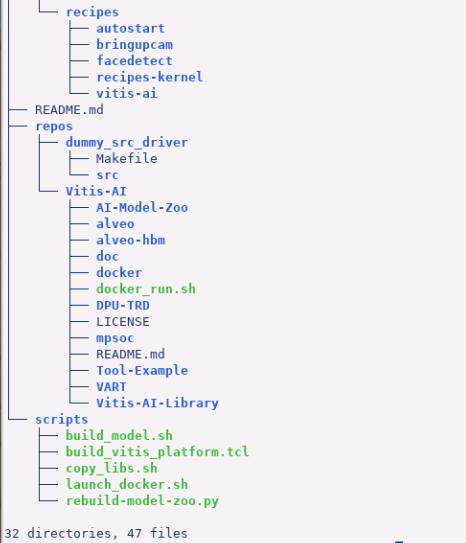The image size is (466, 543).
Task: Click the 'src' folder under dummy_src_driver
Action: [107, 175]
